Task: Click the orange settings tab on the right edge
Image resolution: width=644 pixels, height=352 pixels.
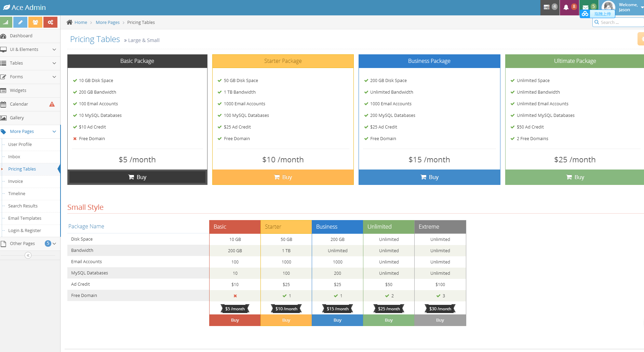Action: tap(641, 39)
